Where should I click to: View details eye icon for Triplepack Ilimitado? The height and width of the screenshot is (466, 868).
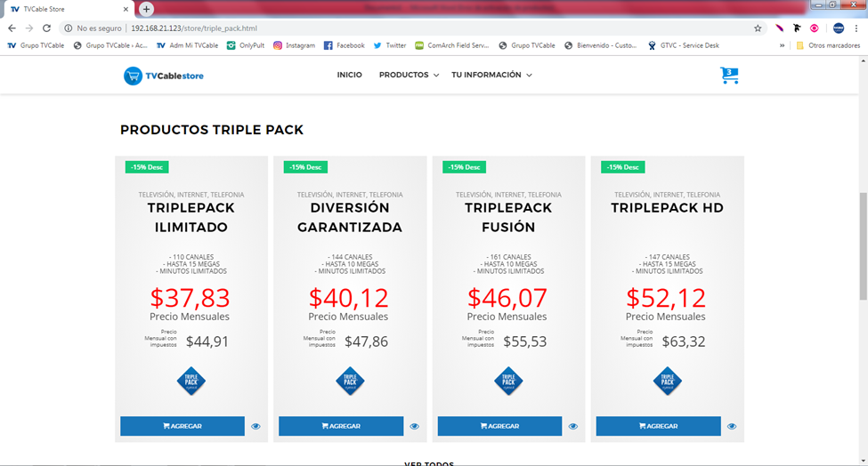[256, 426]
